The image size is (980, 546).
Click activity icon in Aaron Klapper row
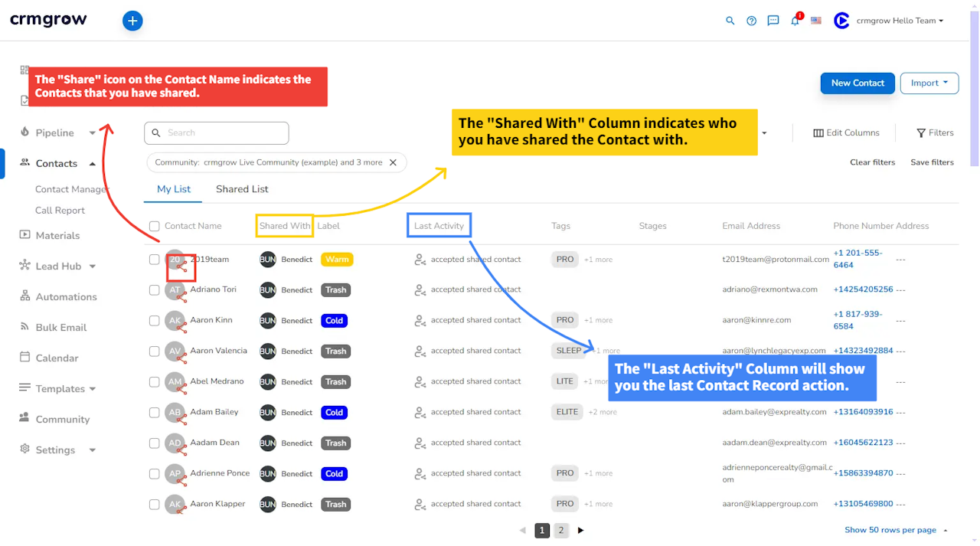tap(420, 504)
